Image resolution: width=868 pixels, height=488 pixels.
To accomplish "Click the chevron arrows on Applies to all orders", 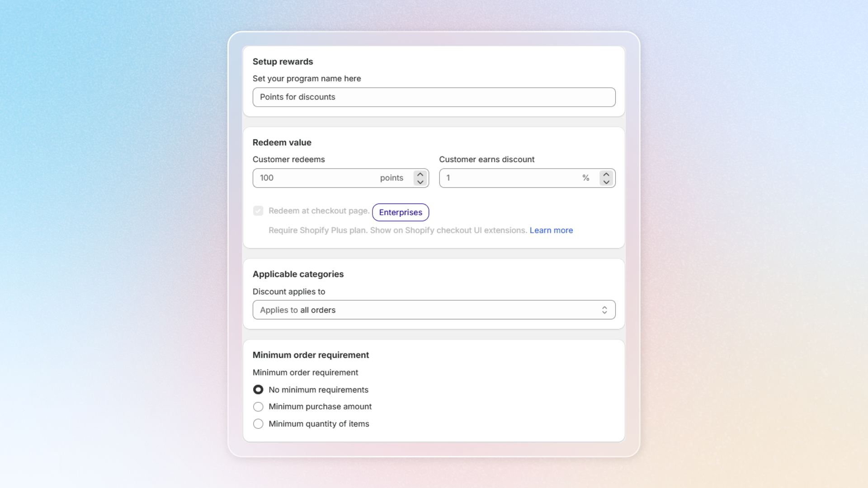I will tap(604, 310).
